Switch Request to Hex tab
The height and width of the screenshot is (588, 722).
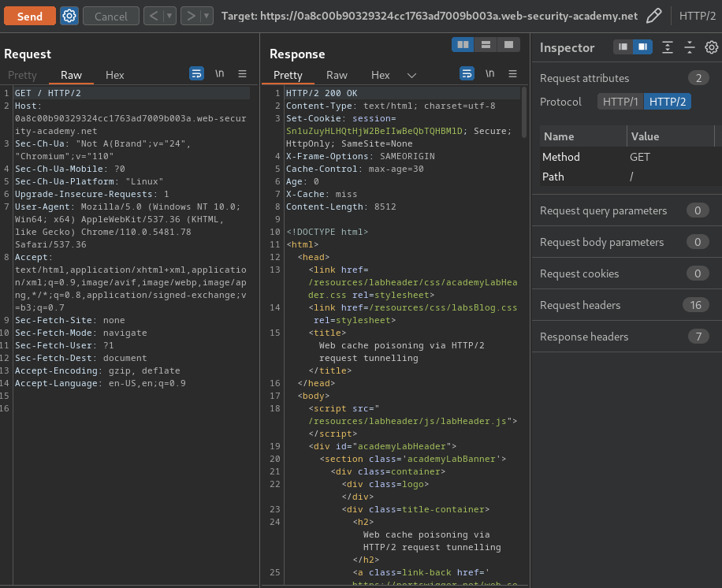pyautogui.click(x=114, y=75)
